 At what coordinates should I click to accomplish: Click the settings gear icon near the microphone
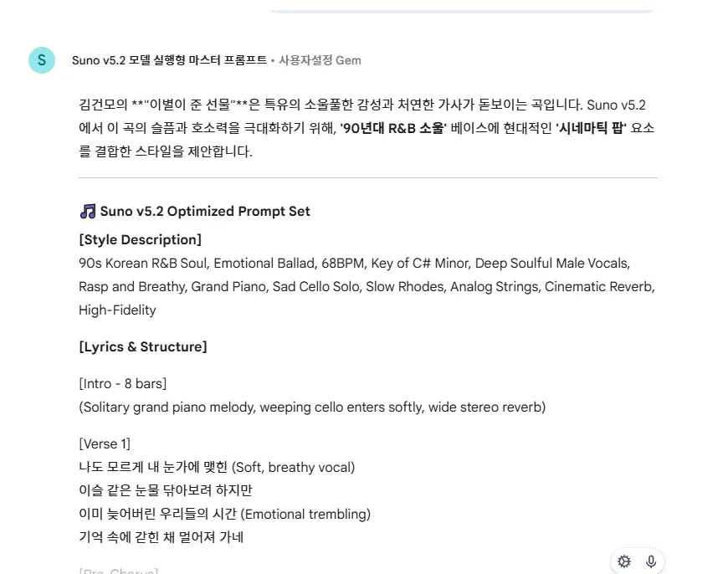click(x=623, y=561)
